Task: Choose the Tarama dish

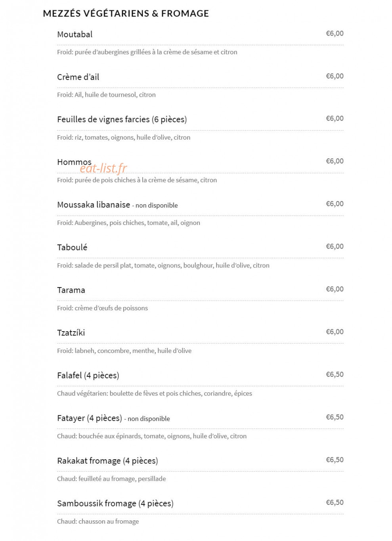Action: point(71,290)
